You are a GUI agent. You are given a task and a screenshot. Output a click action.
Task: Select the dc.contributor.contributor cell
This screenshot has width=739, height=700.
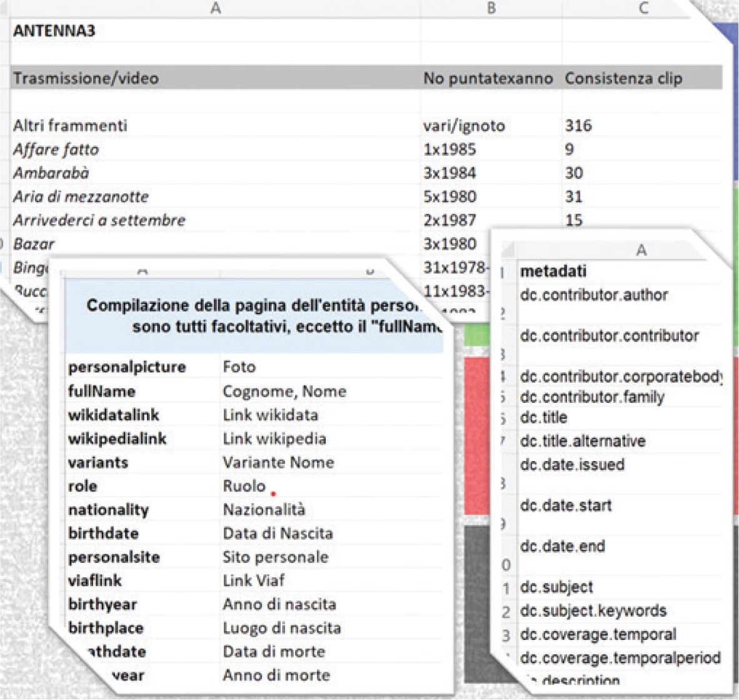coord(620,344)
